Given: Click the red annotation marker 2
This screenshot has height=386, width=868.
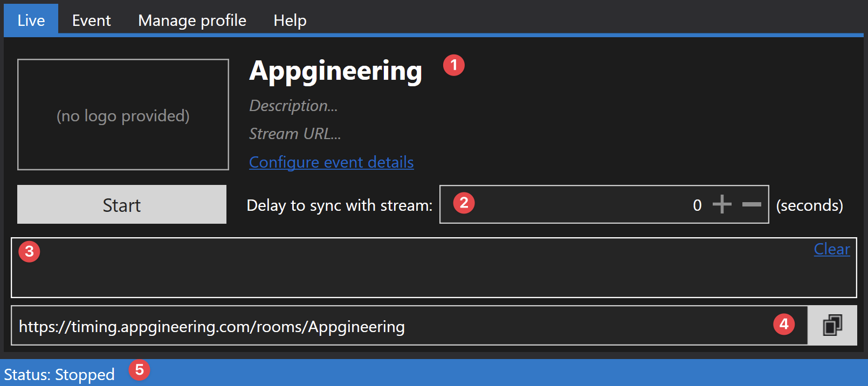Looking at the screenshot, I should [x=464, y=203].
